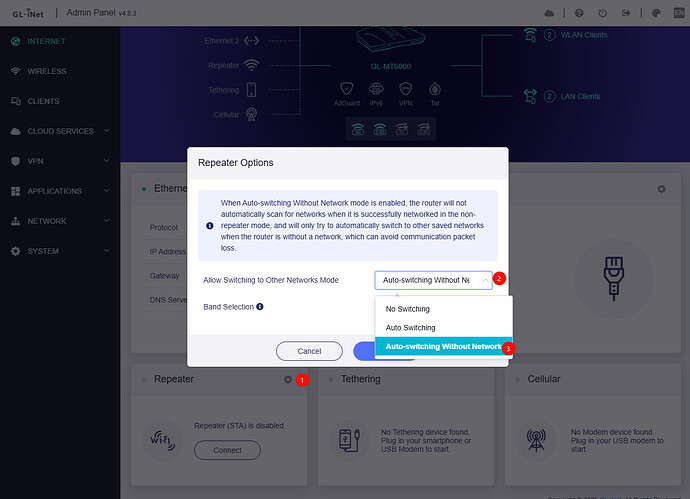The width and height of the screenshot is (690, 499).
Task: Click the Band Selection info icon
Action: click(x=260, y=307)
